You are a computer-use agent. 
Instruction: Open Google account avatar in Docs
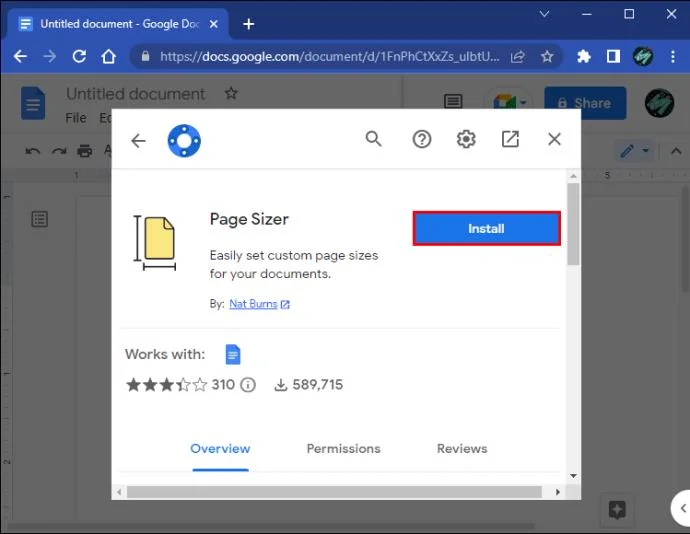tap(659, 103)
